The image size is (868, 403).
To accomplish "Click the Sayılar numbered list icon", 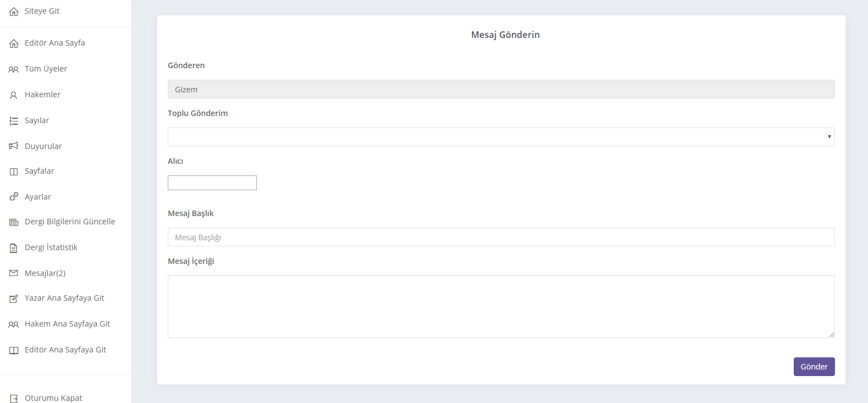I will (14, 121).
